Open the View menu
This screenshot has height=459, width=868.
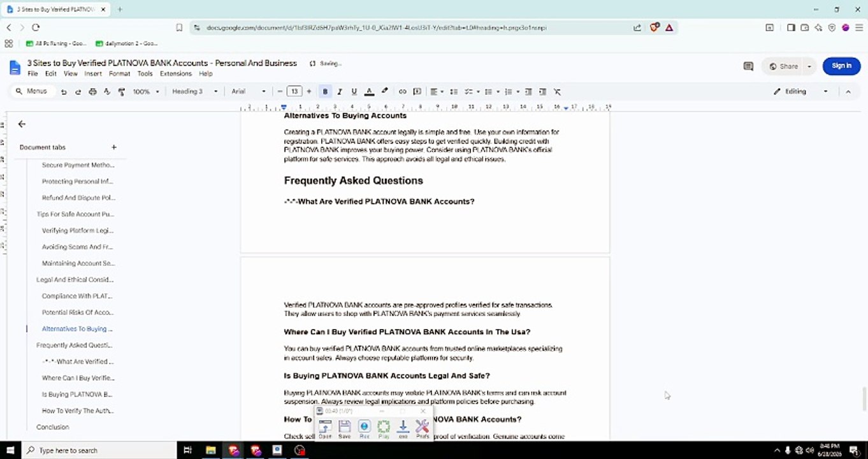pos(70,74)
